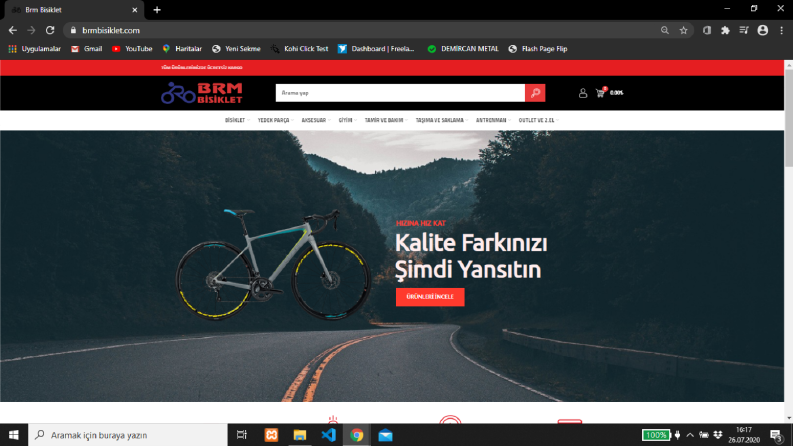
Task: Open the Yeni Sekme bookmark
Action: pyautogui.click(x=236, y=49)
